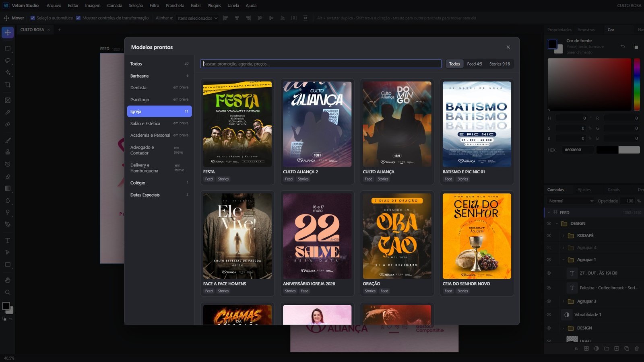
Task: Switch to the Canais tab
Action: pos(613,189)
